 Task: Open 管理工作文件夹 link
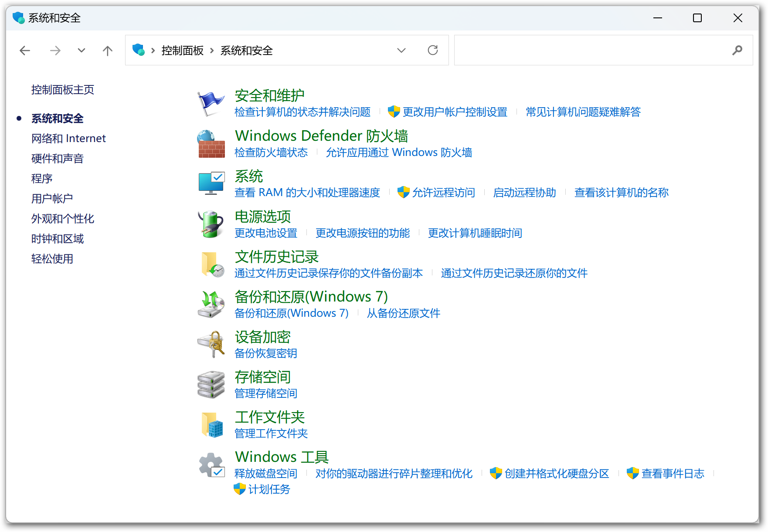pos(271,434)
